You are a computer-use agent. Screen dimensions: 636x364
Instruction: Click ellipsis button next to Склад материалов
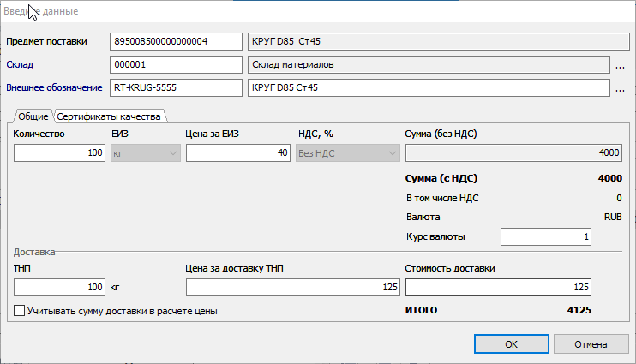[620, 65]
